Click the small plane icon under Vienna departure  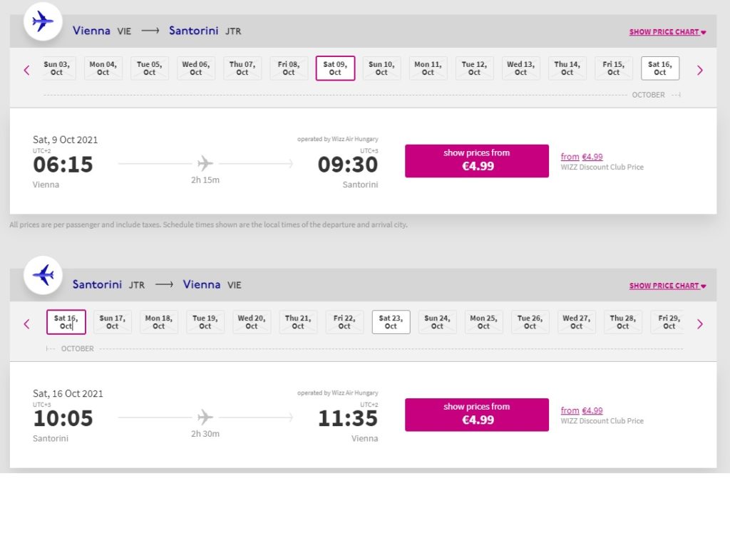click(205, 164)
